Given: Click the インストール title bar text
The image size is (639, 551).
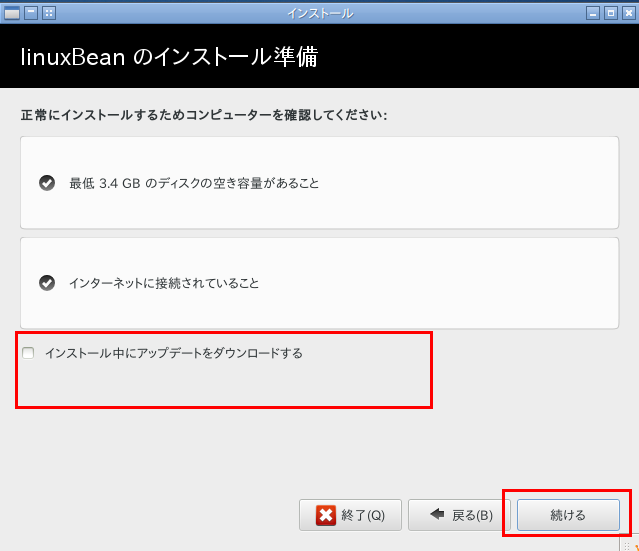Looking at the screenshot, I should [x=320, y=13].
